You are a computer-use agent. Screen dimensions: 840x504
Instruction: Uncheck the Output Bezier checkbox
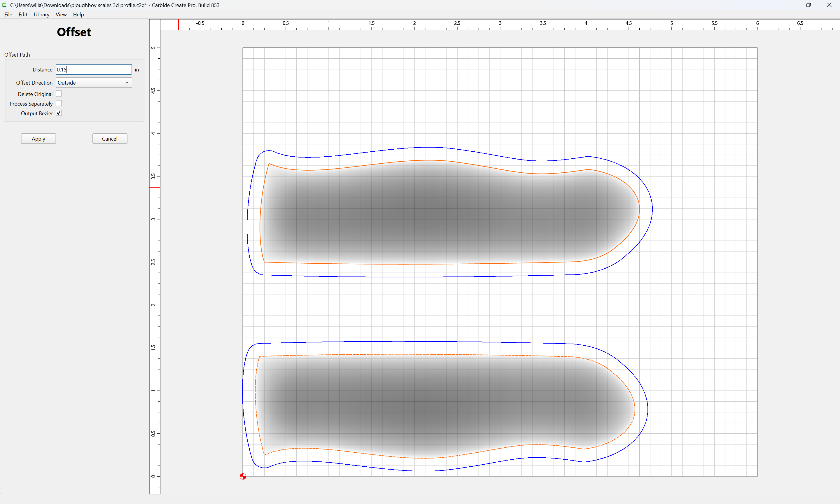59,113
